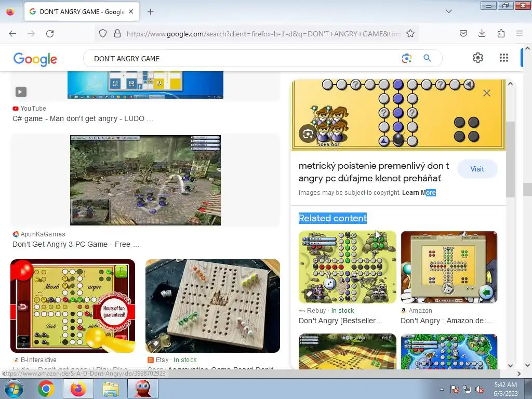Viewport: 532px width, 399px height.
Task: Click the magnifier search button
Action: point(427,58)
